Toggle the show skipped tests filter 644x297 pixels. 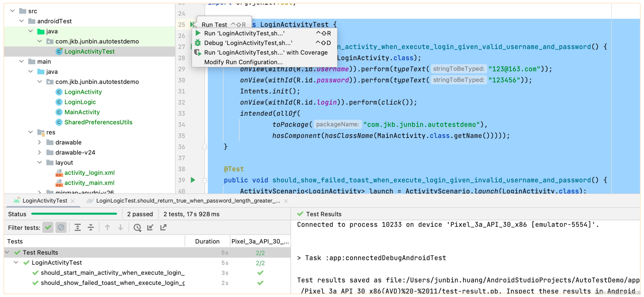point(61,228)
